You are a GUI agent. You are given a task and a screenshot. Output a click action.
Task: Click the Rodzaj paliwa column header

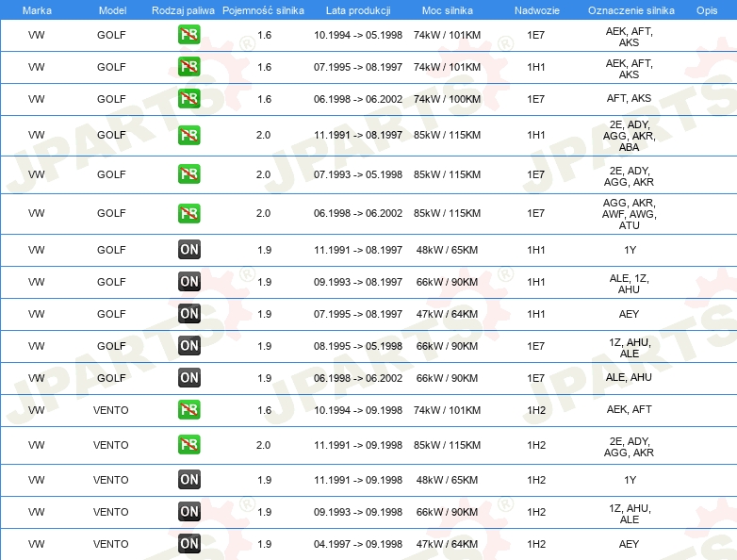183,10
